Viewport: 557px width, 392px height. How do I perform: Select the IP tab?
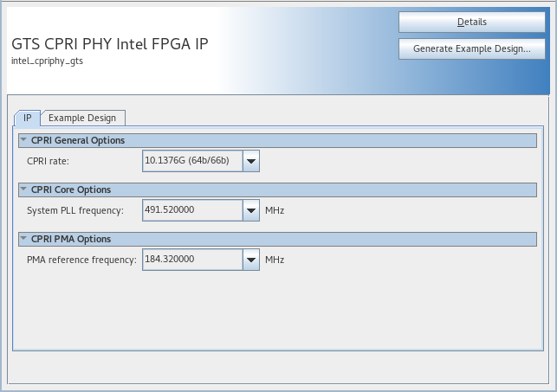tap(28, 118)
